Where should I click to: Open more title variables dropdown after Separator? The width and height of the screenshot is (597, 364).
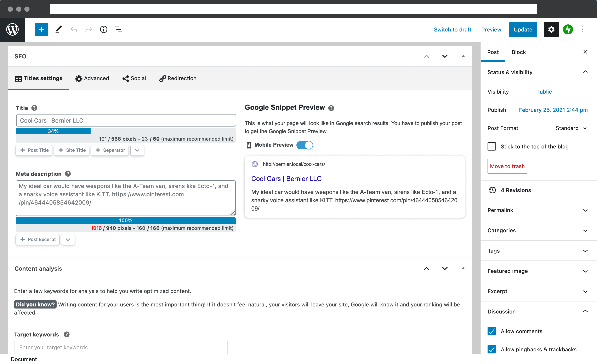[137, 150]
